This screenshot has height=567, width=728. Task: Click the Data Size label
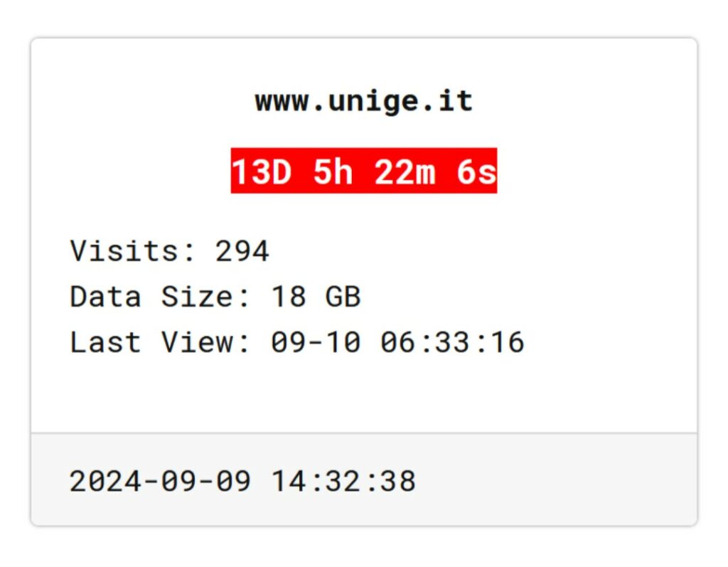[x=159, y=297]
